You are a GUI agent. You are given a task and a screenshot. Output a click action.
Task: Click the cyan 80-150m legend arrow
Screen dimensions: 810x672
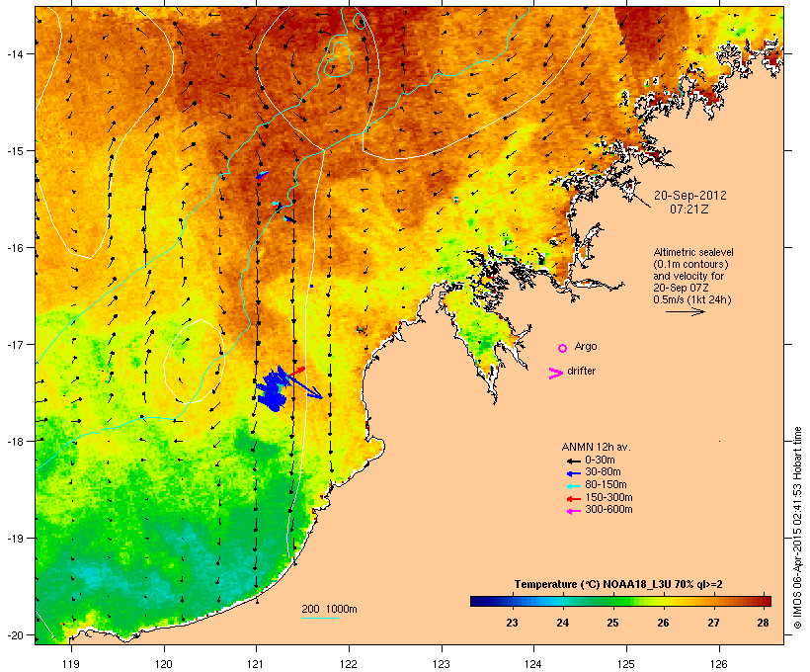pos(573,486)
